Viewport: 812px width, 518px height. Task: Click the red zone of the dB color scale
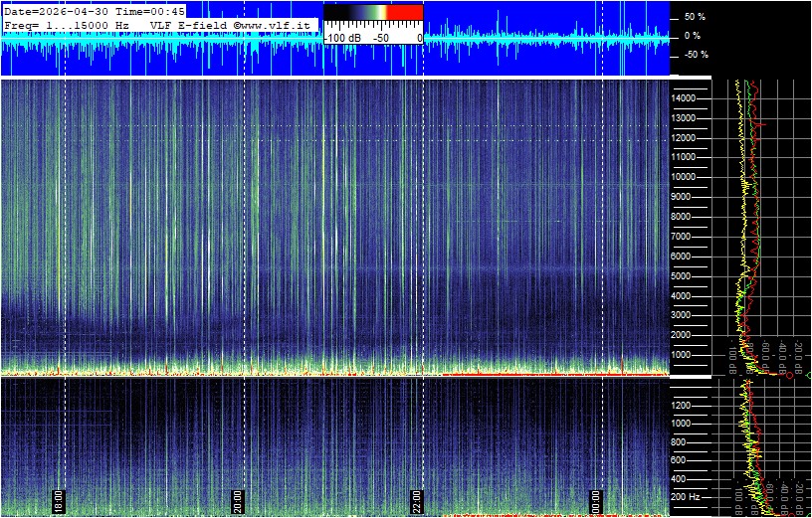(405, 12)
